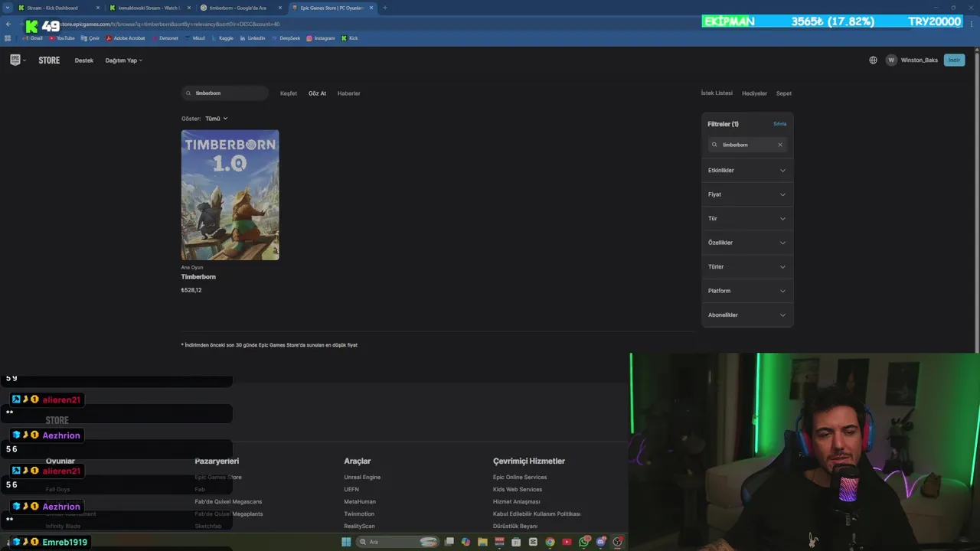Click the İndir button
The image size is (980, 551).
pos(954,60)
